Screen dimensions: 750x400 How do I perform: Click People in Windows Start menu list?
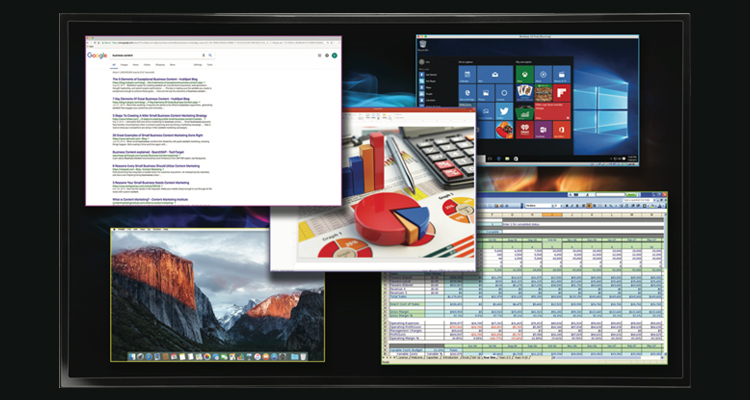click(x=426, y=94)
